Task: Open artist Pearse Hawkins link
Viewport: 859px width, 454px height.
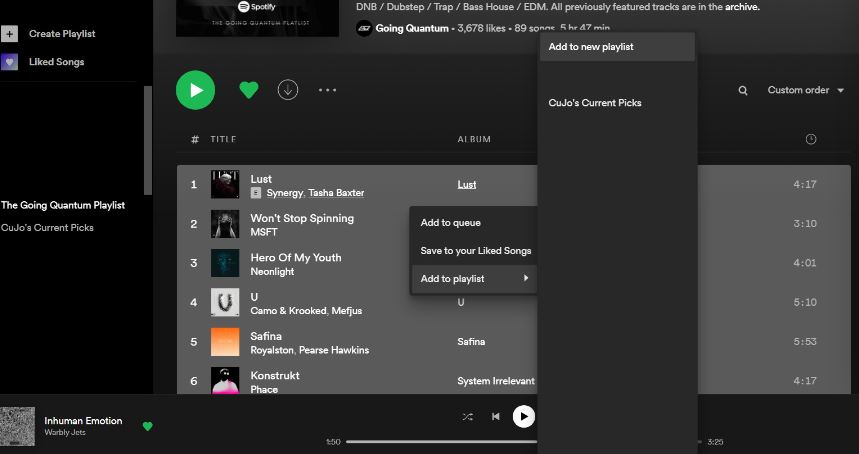Action: pyautogui.click(x=334, y=350)
